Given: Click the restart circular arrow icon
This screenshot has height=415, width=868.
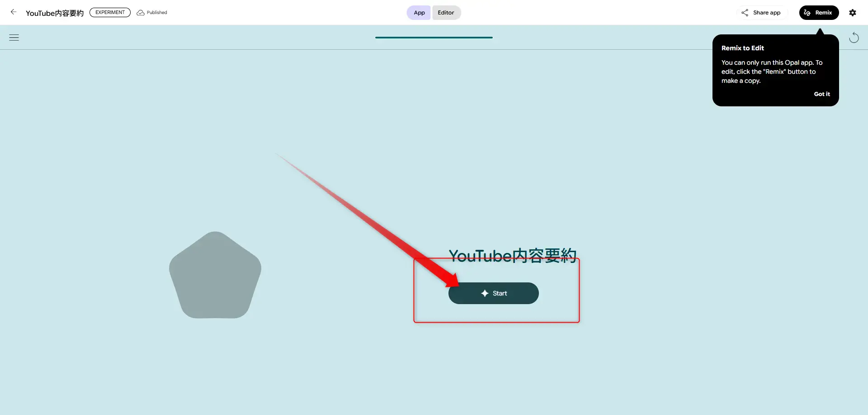Looking at the screenshot, I should point(854,38).
